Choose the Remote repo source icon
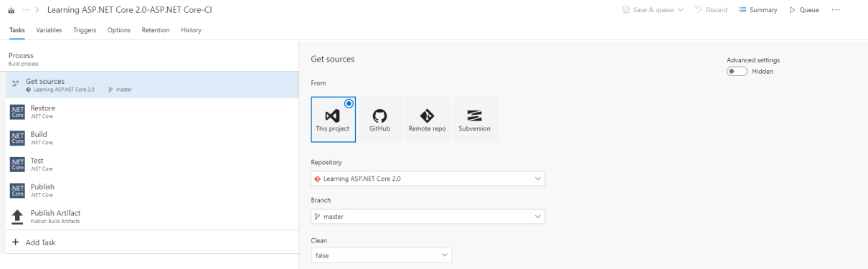 click(x=427, y=115)
